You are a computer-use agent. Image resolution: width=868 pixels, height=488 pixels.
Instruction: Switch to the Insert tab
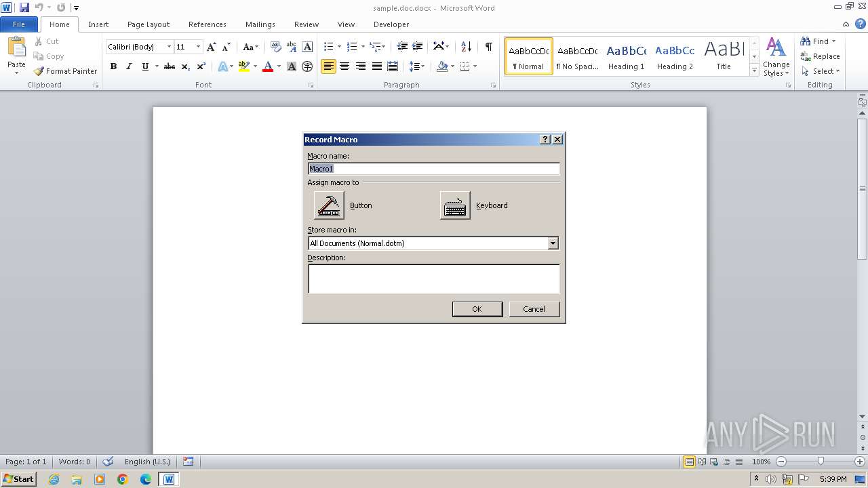point(98,24)
